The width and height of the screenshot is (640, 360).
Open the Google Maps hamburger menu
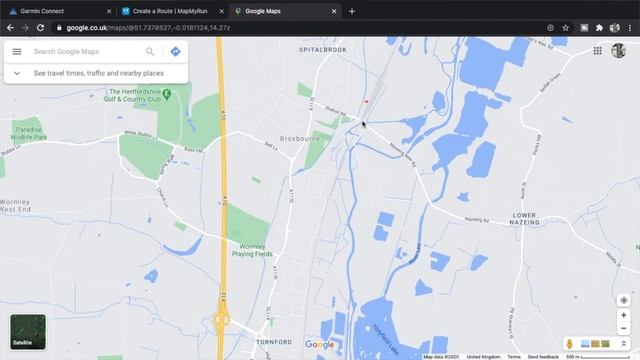tap(17, 51)
